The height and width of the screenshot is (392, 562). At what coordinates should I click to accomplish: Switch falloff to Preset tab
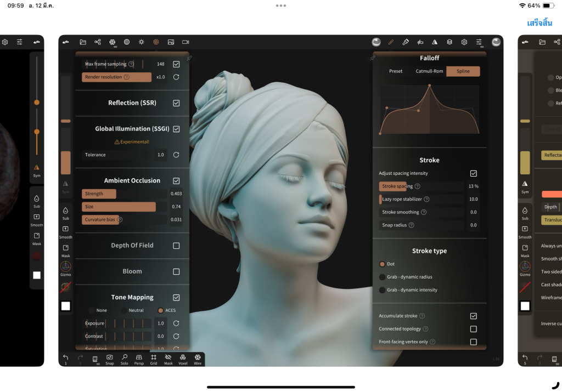pyautogui.click(x=396, y=71)
